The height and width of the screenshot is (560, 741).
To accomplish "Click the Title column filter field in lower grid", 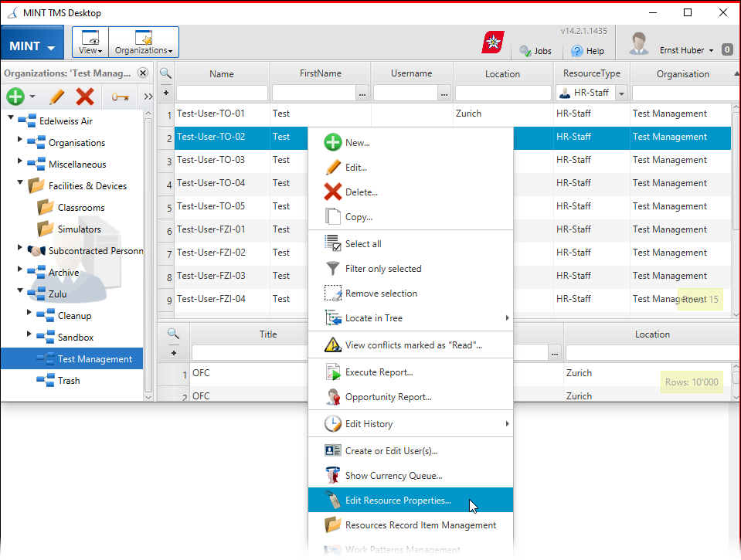I will tap(250, 352).
